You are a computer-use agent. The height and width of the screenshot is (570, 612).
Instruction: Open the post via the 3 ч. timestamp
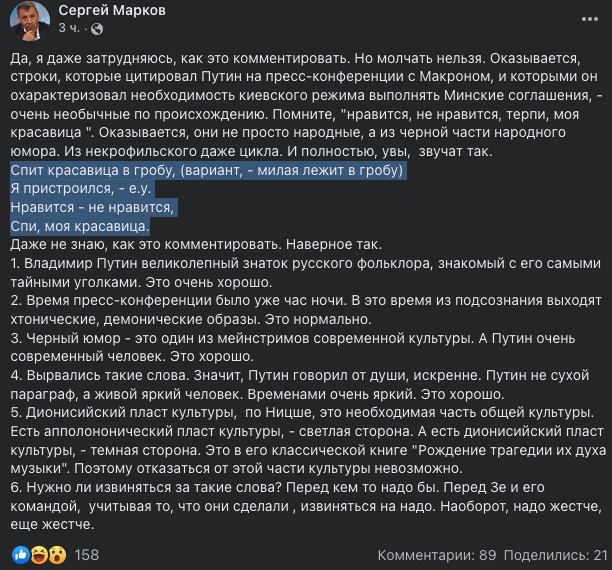[x=69, y=28]
